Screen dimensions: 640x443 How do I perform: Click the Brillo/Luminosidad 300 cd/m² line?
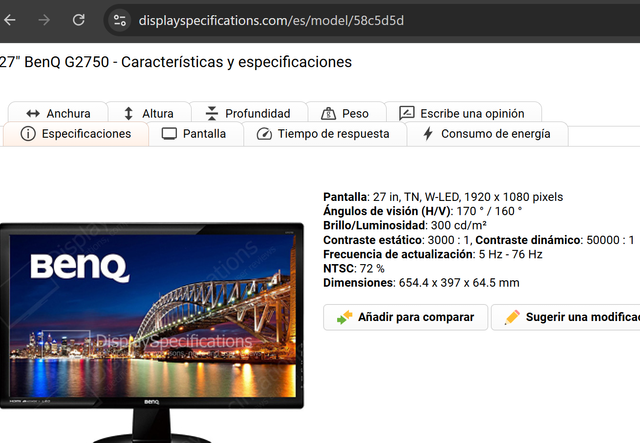404,225
